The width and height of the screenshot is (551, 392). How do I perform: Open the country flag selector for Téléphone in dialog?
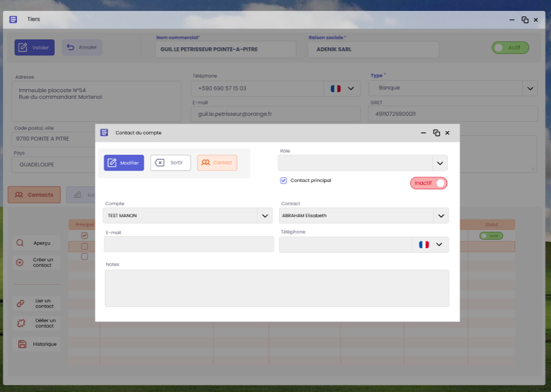click(x=431, y=245)
